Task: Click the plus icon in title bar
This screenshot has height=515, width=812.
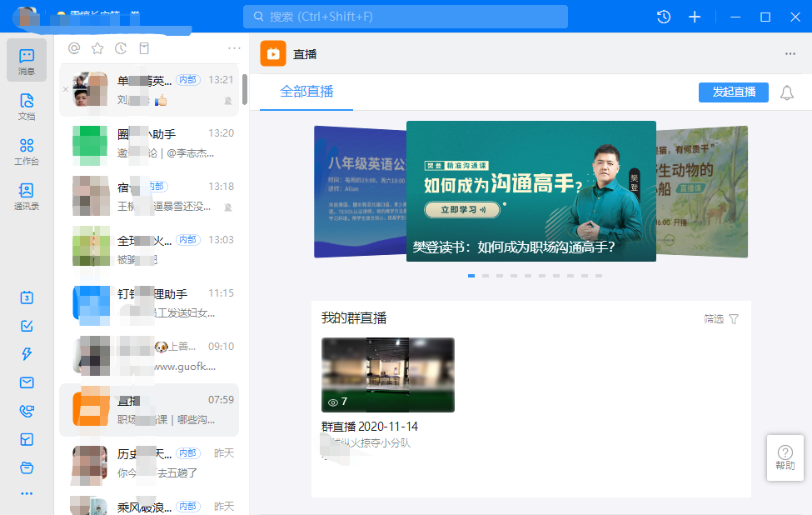Action: pos(695,17)
